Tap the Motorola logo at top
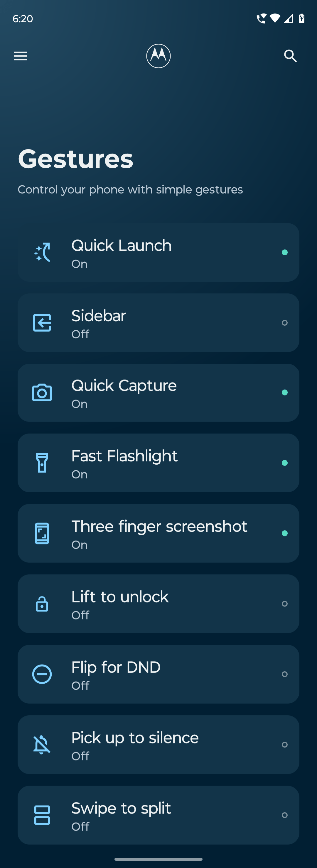Screen dimensions: 317x868 (158, 56)
